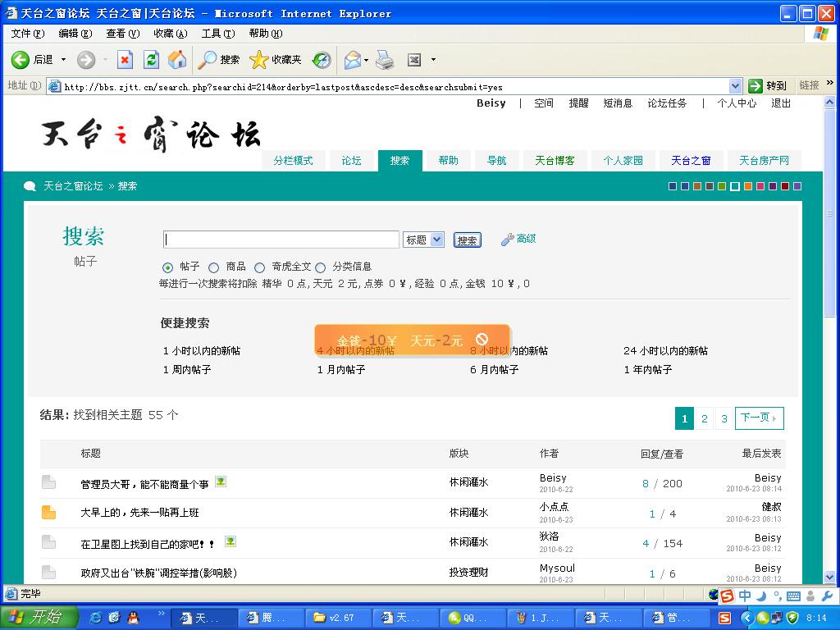
Task: Open the Mail toolbar icon
Action: click(x=353, y=60)
